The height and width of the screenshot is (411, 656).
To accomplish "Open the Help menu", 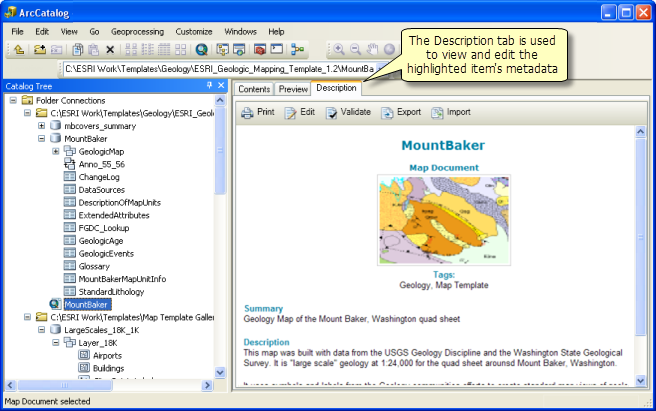I will (x=276, y=31).
